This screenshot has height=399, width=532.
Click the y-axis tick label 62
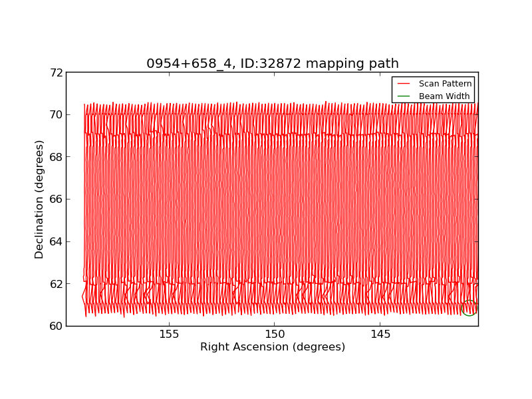tap(57, 284)
